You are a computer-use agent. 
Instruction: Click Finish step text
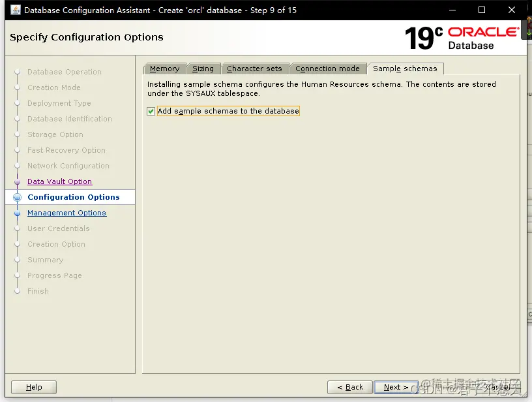(38, 291)
